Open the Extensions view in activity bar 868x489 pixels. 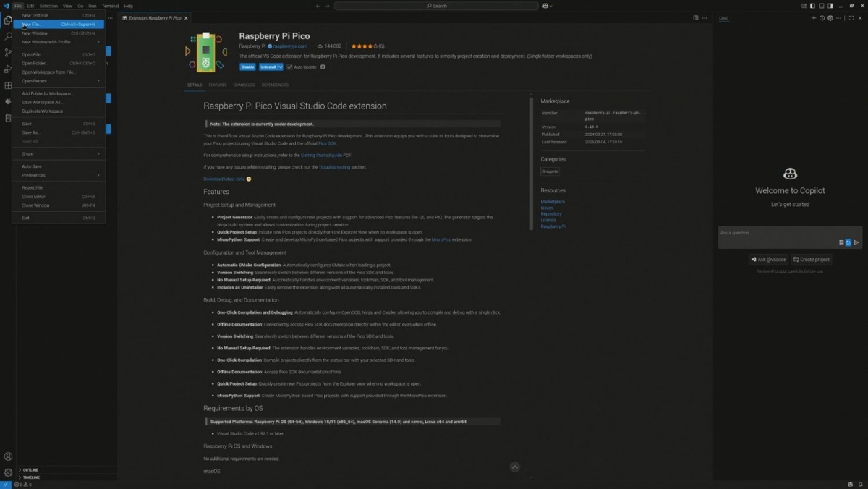coord(8,85)
